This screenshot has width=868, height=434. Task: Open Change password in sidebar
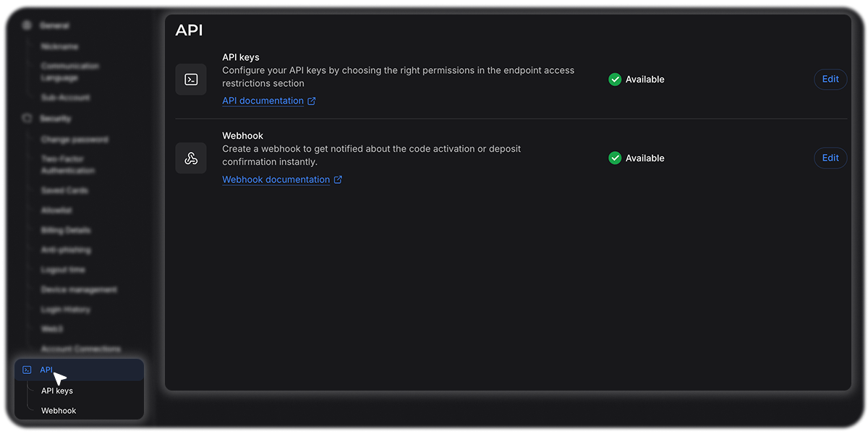click(75, 140)
